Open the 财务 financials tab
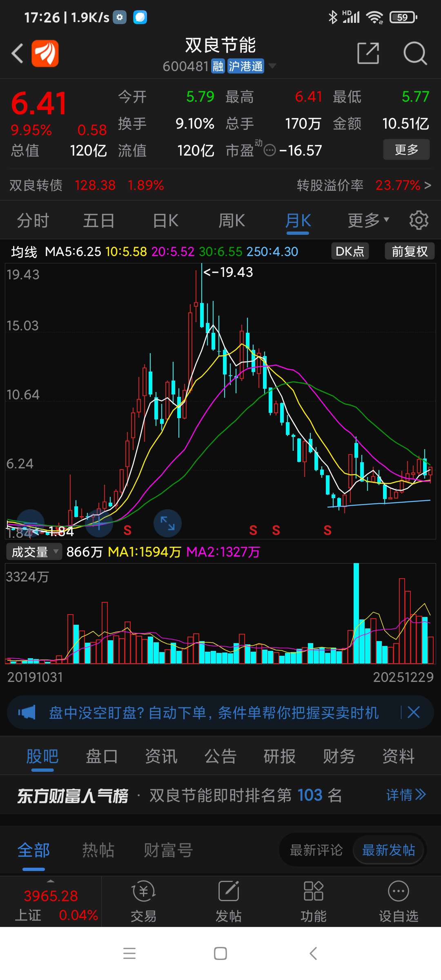The width and height of the screenshot is (441, 980). coord(339,756)
